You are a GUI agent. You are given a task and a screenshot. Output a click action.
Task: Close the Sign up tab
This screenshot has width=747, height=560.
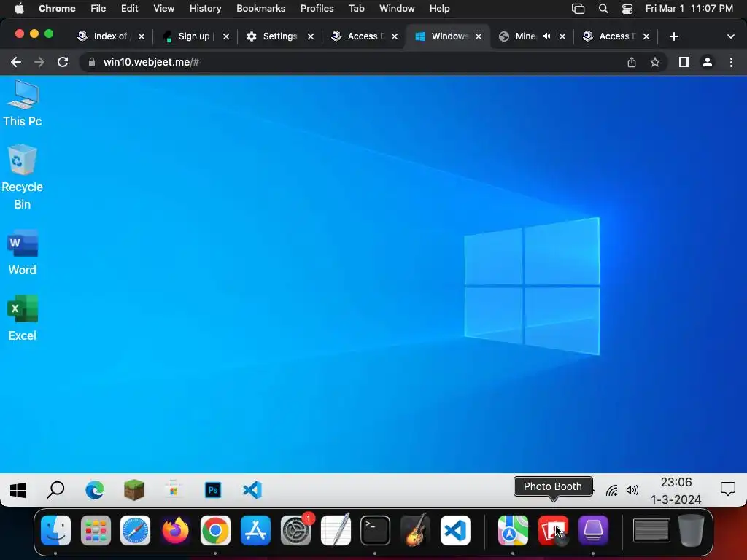coord(226,36)
